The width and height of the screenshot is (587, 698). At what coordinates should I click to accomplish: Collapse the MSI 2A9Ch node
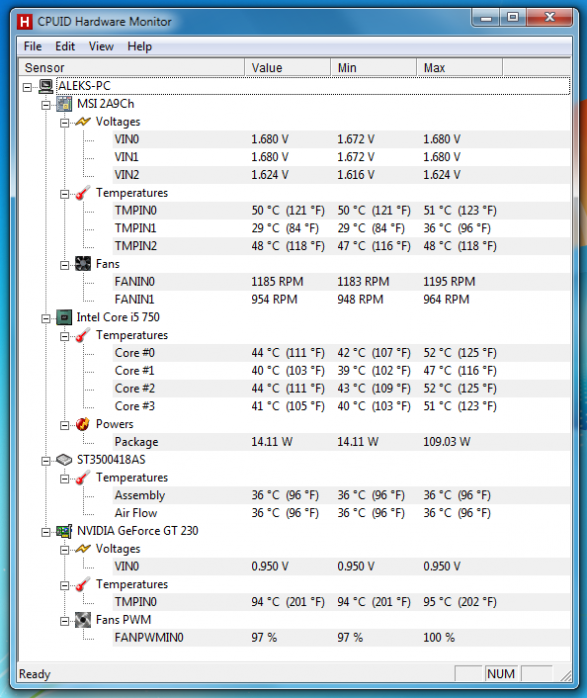(x=45, y=105)
